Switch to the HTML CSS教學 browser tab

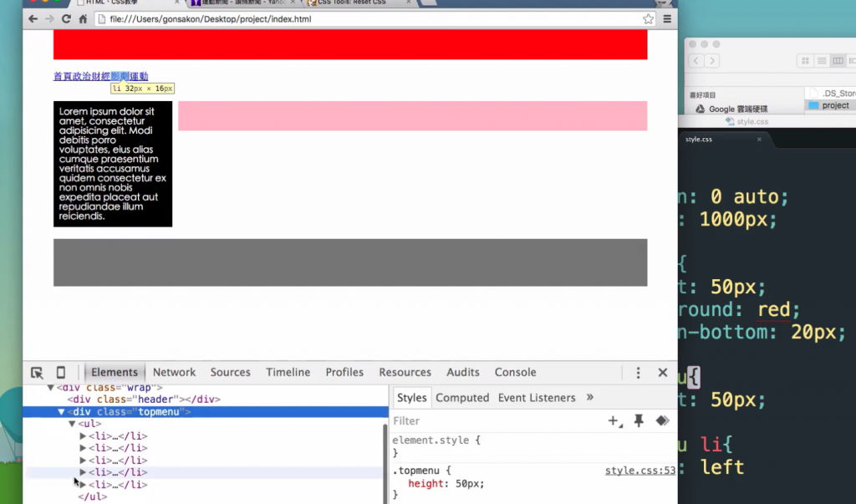127,3
